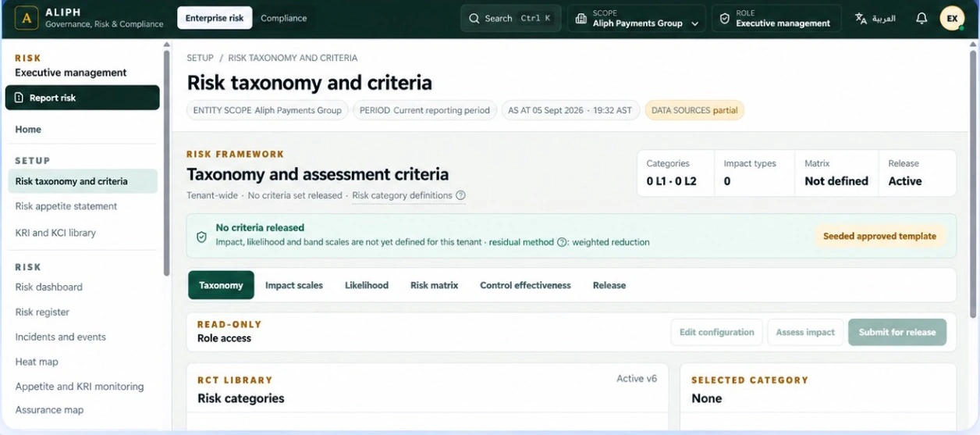Open the Risk register sidebar item
The height and width of the screenshot is (435, 980).
42,312
